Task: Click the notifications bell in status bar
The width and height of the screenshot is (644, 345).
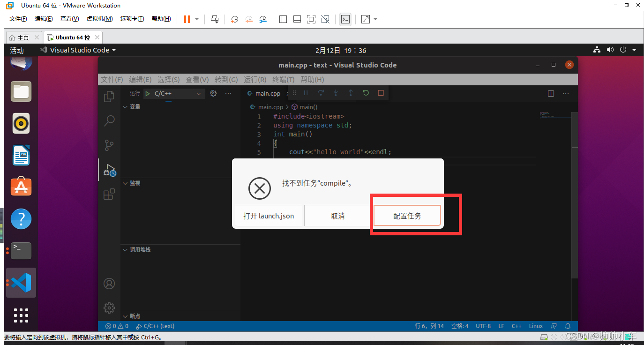Action: point(568,326)
